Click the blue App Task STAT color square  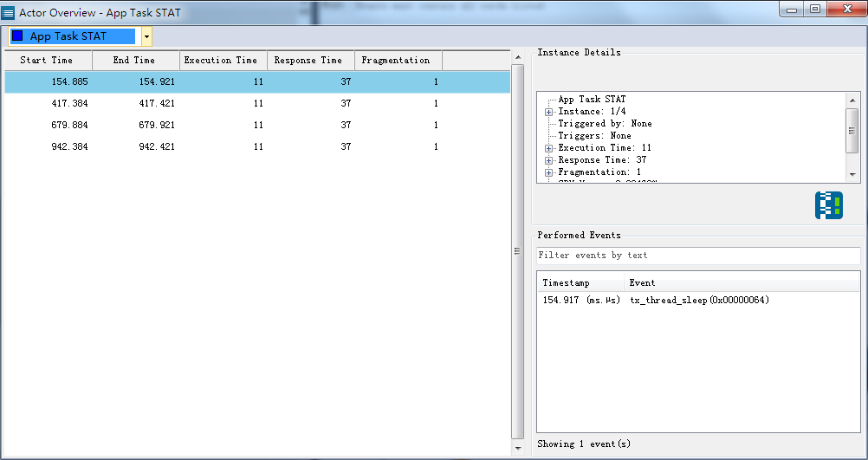(x=17, y=36)
